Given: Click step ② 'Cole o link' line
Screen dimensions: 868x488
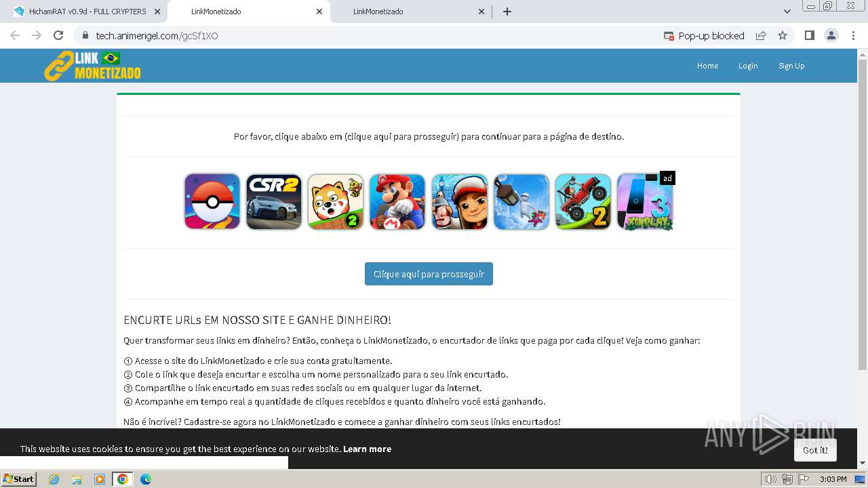Looking at the screenshot, I should click(x=316, y=374).
